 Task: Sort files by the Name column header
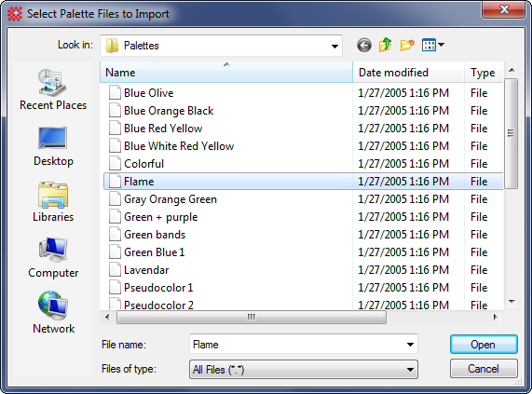pyautogui.click(x=226, y=73)
